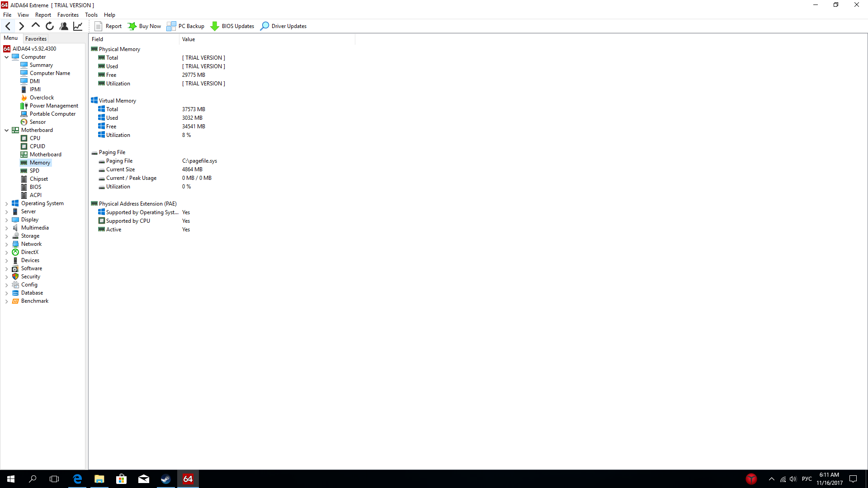Open the Windows Start menu

tap(11, 479)
